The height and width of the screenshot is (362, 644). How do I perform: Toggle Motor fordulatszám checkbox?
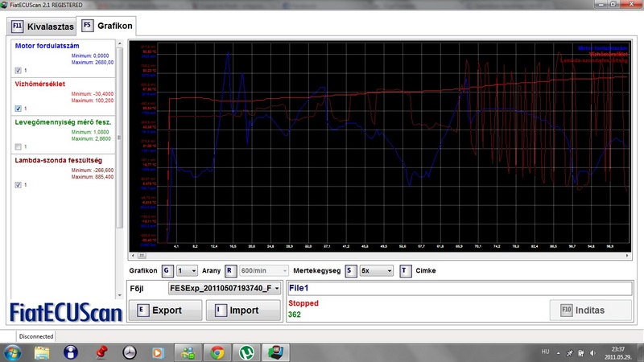(x=18, y=70)
